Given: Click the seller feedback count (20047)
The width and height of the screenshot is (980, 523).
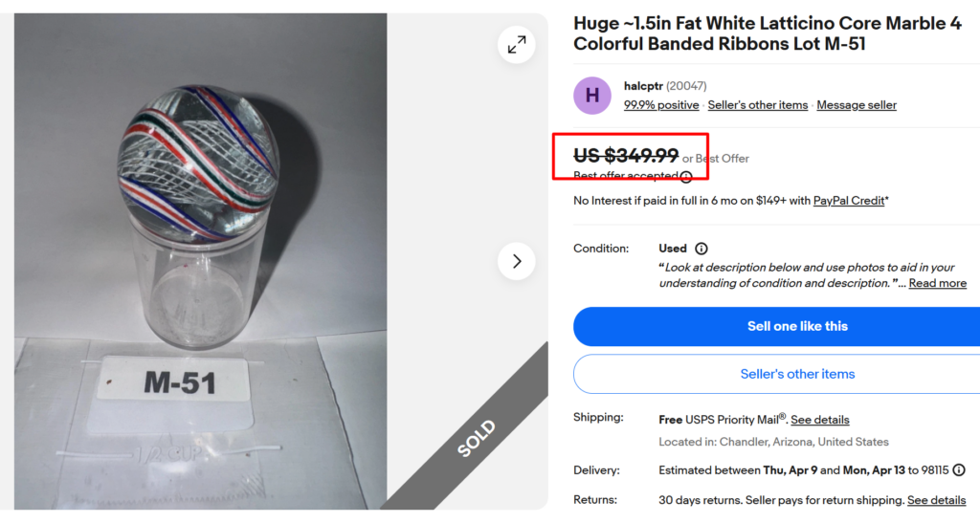Looking at the screenshot, I should (x=686, y=86).
